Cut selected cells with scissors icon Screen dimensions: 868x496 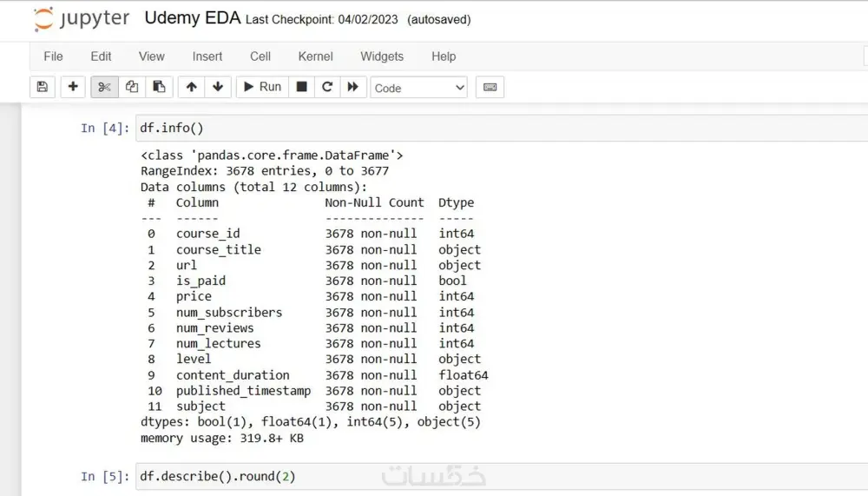point(104,87)
